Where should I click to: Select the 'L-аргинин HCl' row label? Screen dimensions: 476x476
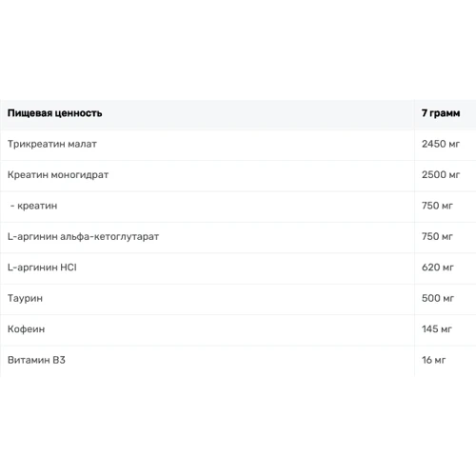(42, 268)
